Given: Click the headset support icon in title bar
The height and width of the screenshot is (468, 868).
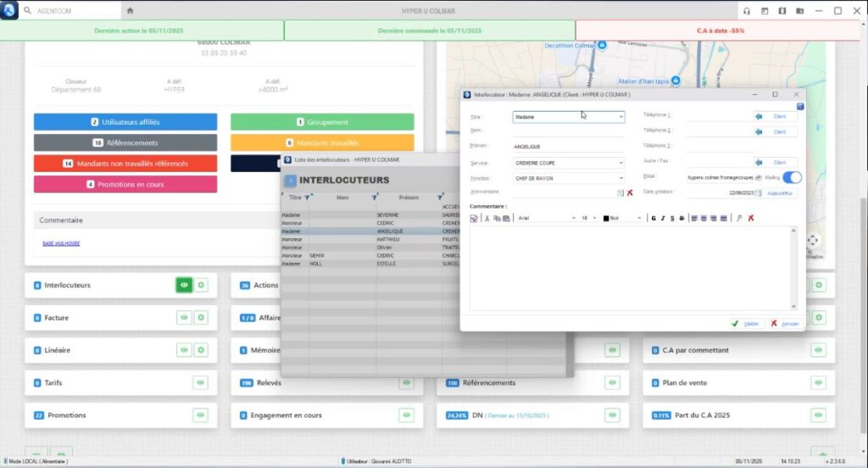Looking at the screenshot, I should tap(747, 11).
